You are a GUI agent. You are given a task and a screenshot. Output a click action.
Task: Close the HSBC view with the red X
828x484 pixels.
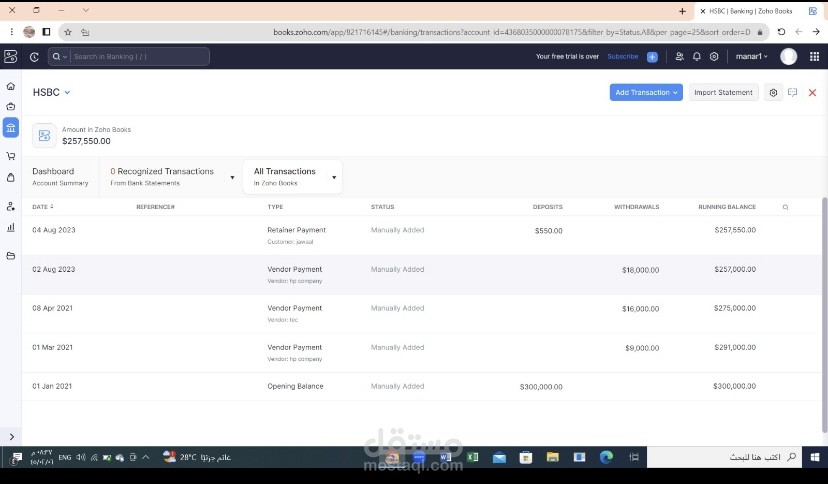coord(812,93)
